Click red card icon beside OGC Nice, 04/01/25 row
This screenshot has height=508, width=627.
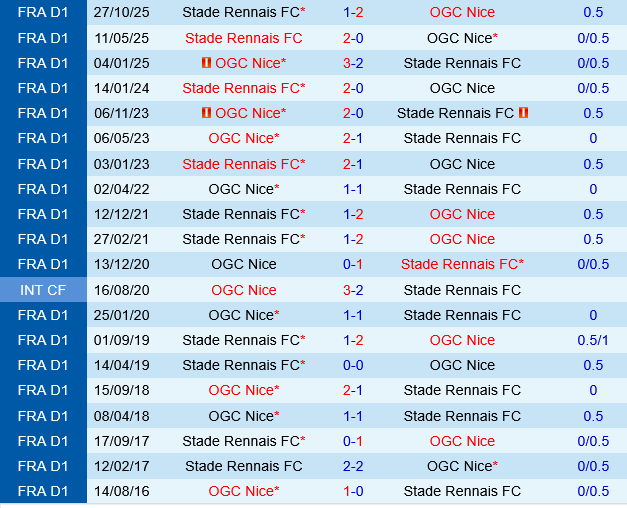point(206,63)
